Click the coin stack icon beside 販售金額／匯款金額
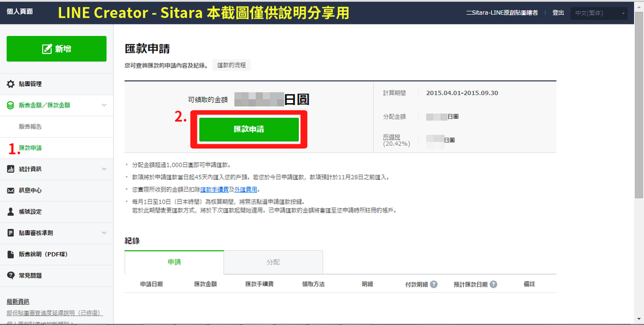This screenshot has width=644, height=325. [11, 106]
